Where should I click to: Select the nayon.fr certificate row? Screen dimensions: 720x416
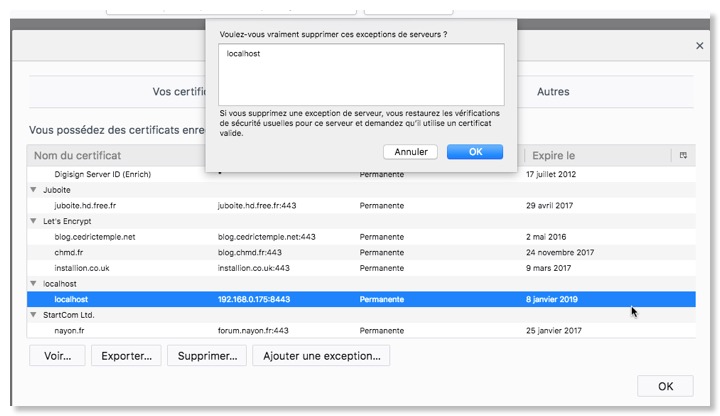point(361,331)
